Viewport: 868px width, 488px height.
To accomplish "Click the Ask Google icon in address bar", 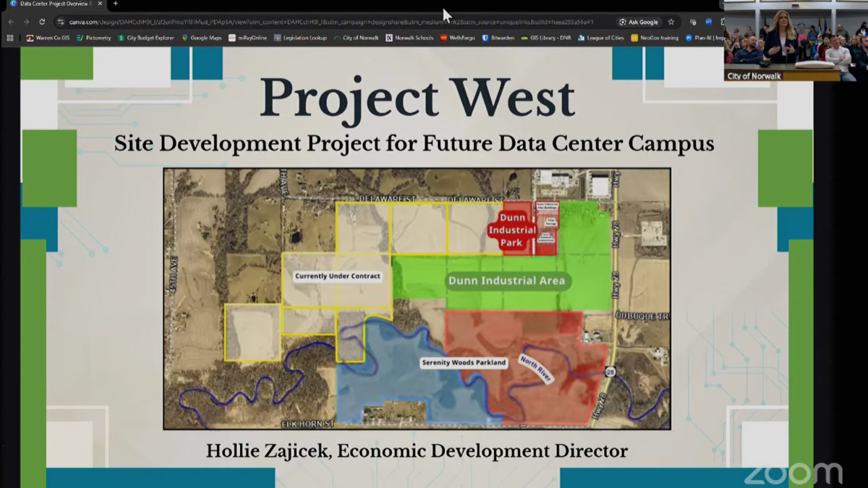I will (637, 22).
